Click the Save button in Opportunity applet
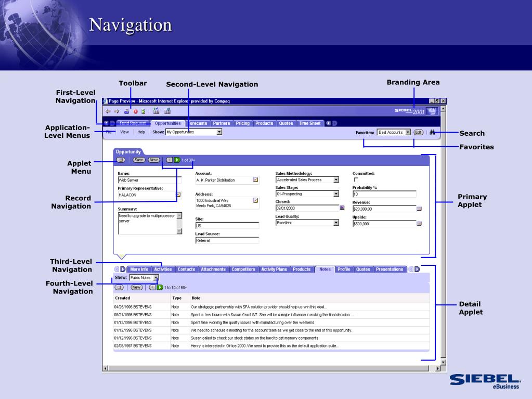The image size is (532, 399). (139, 160)
